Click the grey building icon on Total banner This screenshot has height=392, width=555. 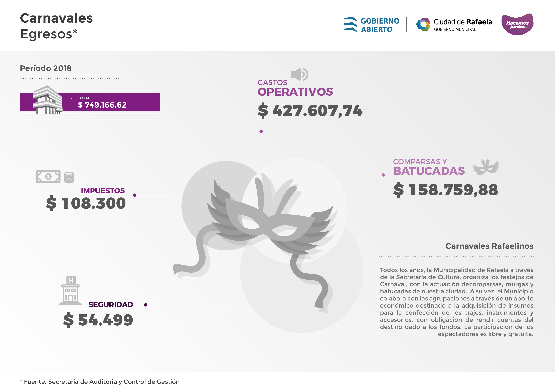point(48,100)
